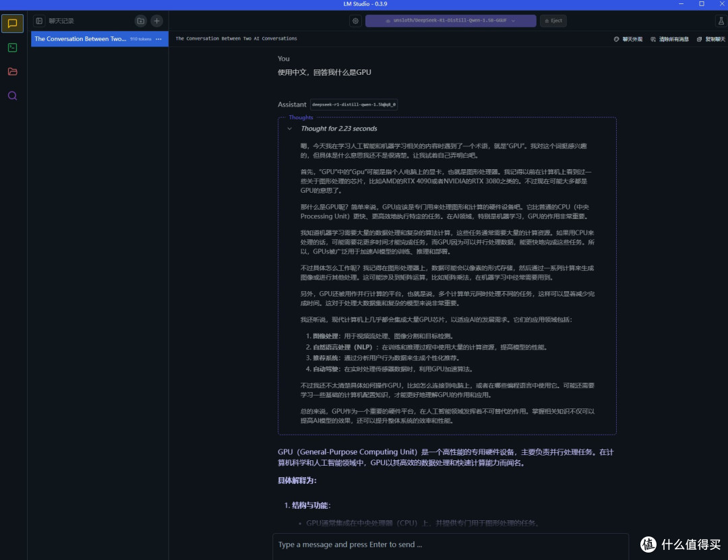Duplicate this chat
The height and width of the screenshot is (560, 728).
[x=711, y=39]
